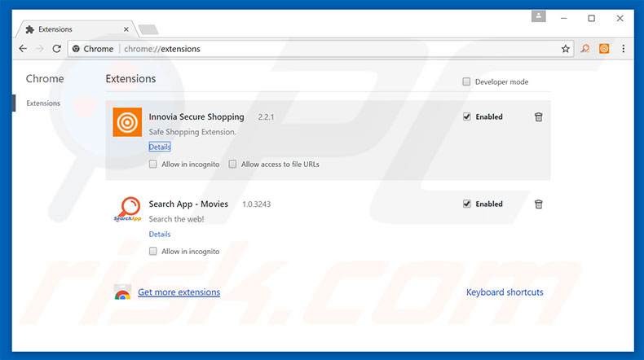644x360 pixels.
Task: Disable Innovia Secure Shopping via Enabled checkbox
Action: pyautogui.click(x=466, y=116)
